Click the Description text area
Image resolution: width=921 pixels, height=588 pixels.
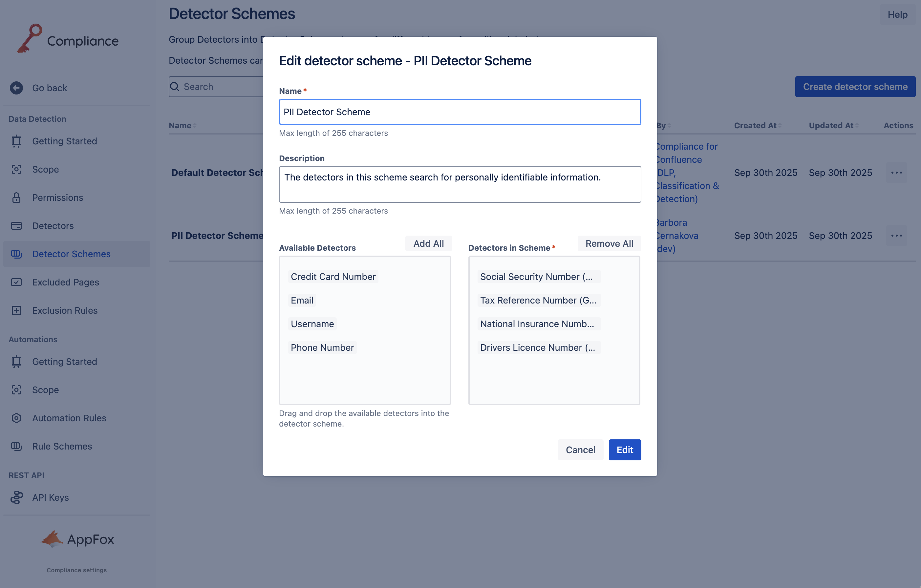pos(460,184)
